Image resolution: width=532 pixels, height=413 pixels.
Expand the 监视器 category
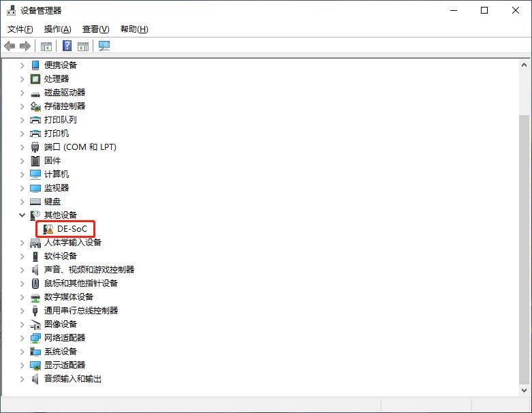coord(22,188)
